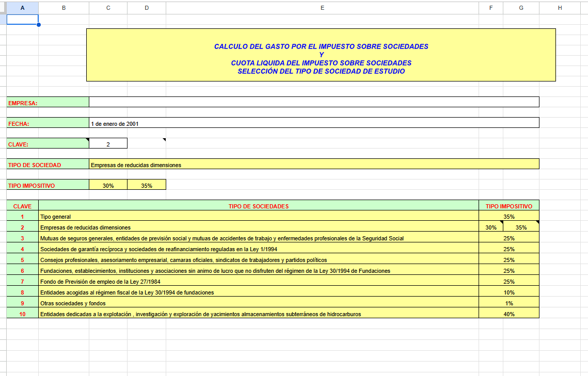Click column H header
Viewport: 588px width, 376px height.
(x=560, y=8)
